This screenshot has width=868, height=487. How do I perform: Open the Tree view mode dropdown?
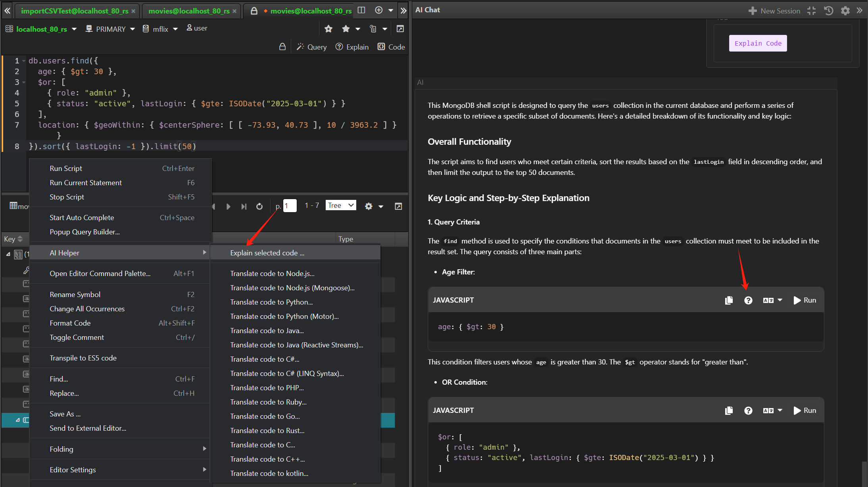[341, 205]
